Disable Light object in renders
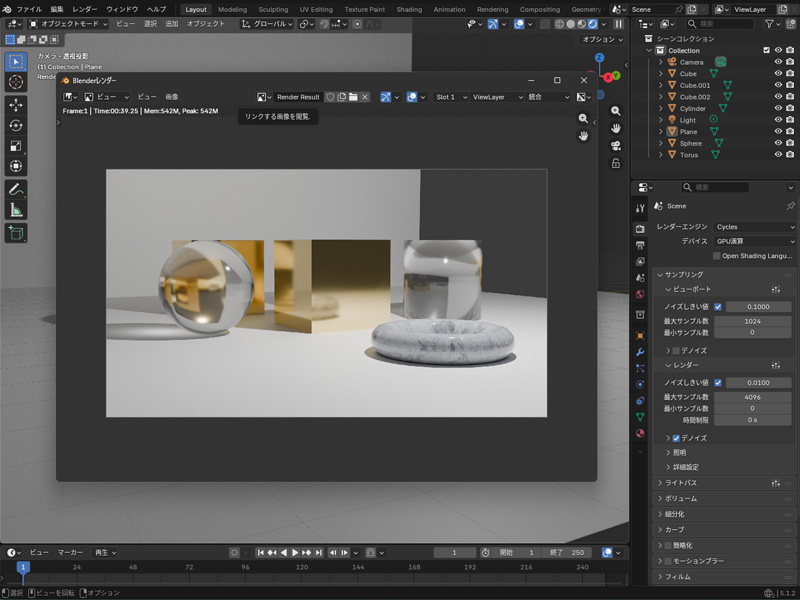 click(x=790, y=120)
